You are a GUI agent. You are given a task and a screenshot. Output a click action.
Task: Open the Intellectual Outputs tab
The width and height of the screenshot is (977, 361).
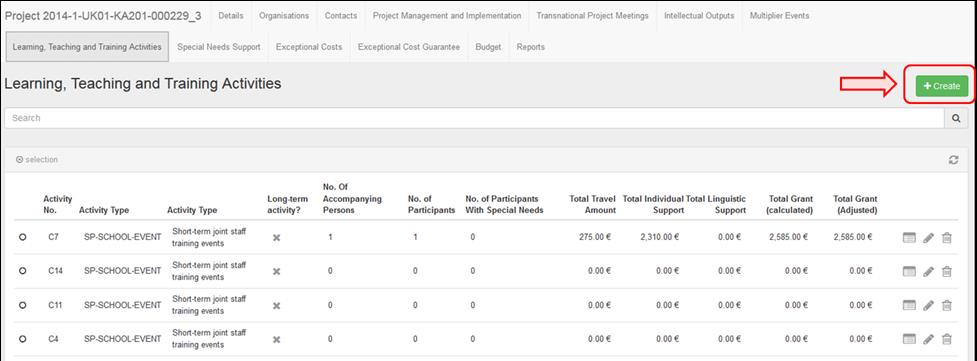click(699, 16)
